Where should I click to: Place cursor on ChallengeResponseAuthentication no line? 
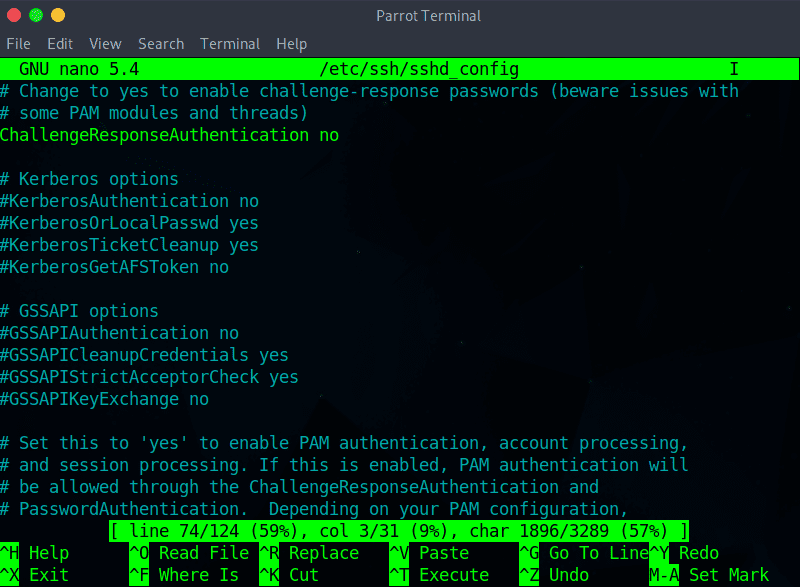[170, 135]
